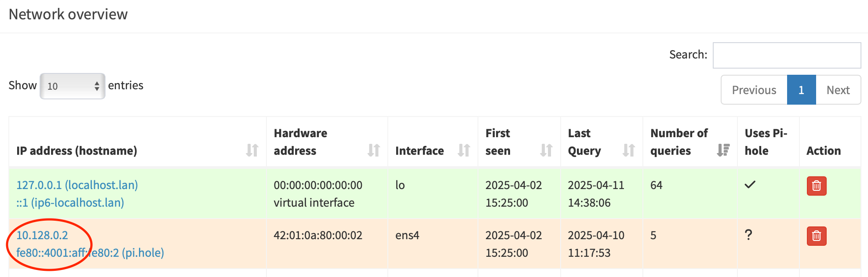Open the 10.128.0.2 address link
The height and width of the screenshot is (277, 868).
[42, 235]
